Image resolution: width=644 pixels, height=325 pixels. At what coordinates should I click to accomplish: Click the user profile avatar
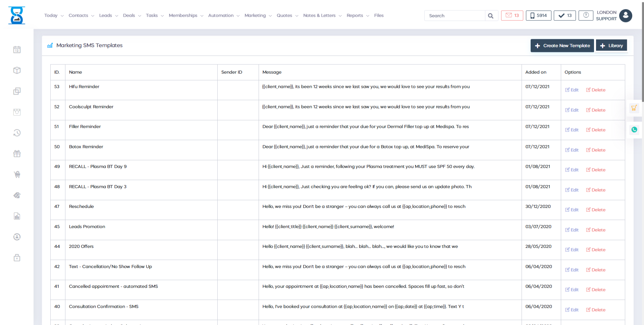pos(625,15)
